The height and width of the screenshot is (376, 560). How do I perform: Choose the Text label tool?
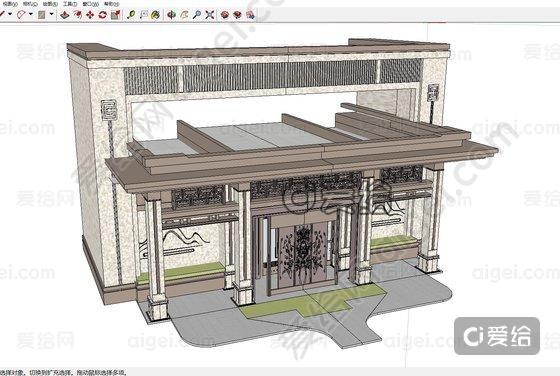[x=144, y=15]
